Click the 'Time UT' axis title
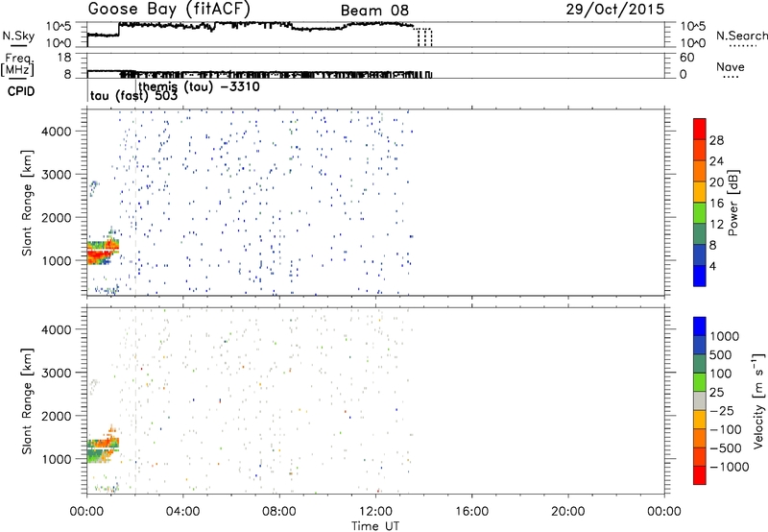Image resolution: width=768 pixels, height=532 pixels. 375,526
